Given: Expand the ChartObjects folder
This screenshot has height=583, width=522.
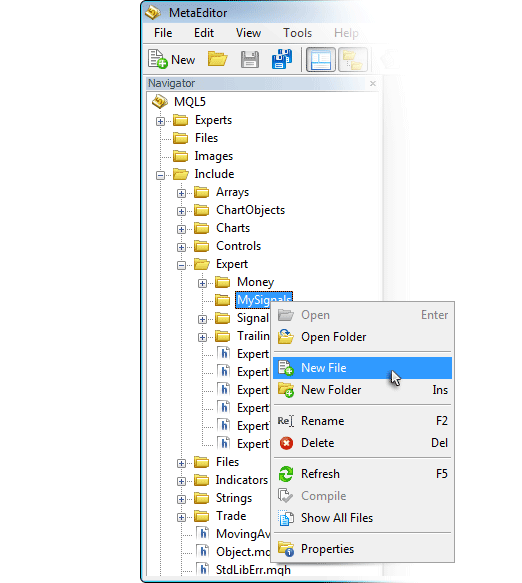Looking at the screenshot, I should point(181,211).
